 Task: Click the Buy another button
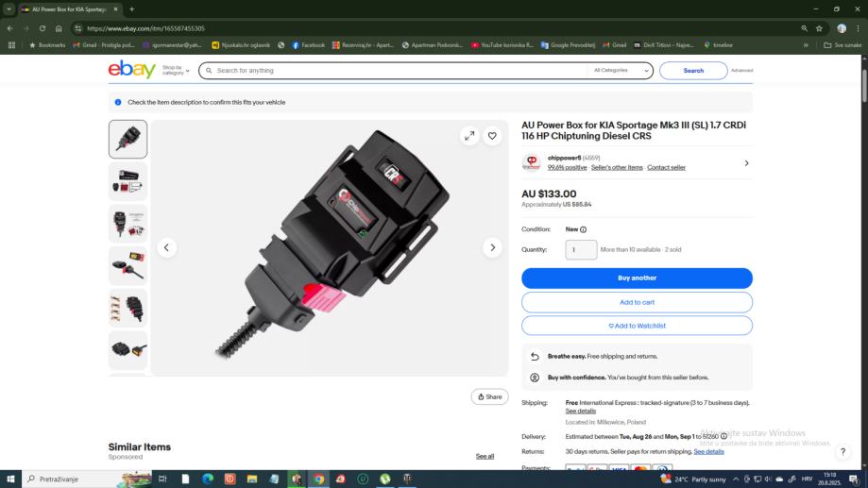click(637, 278)
